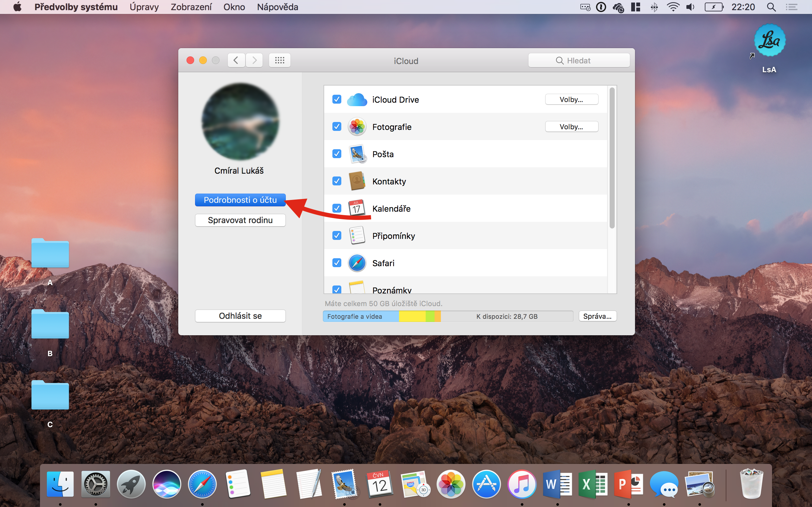
Task: Open Volby options for Fotografie
Action: tap(571, 127)
